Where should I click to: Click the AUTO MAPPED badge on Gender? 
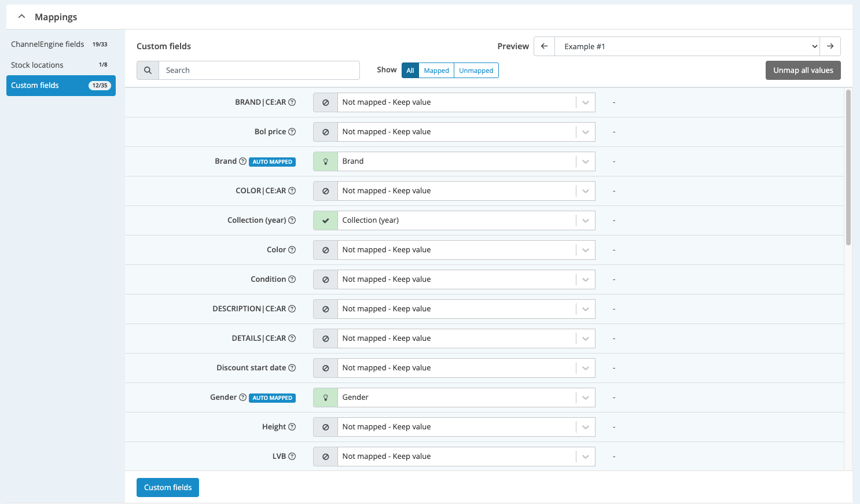273,398
